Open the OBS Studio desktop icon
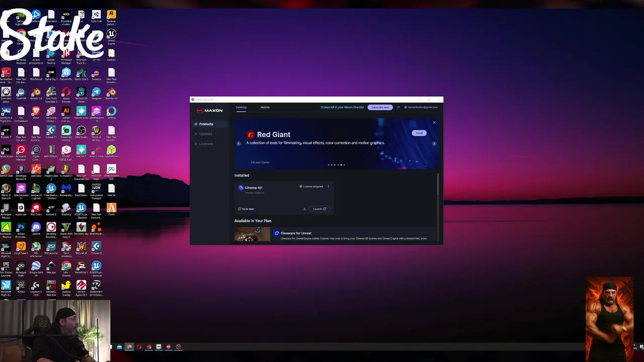The image size is (644, 362). (81, 132)
